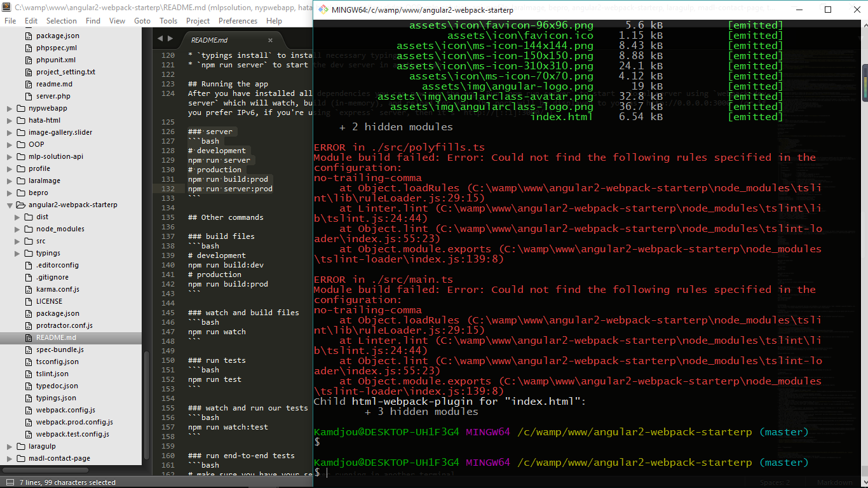The height and width of the screenshot is (488, 868).
Task: Open the View menu
Action: pyautogui.click(x=117, y=21)
